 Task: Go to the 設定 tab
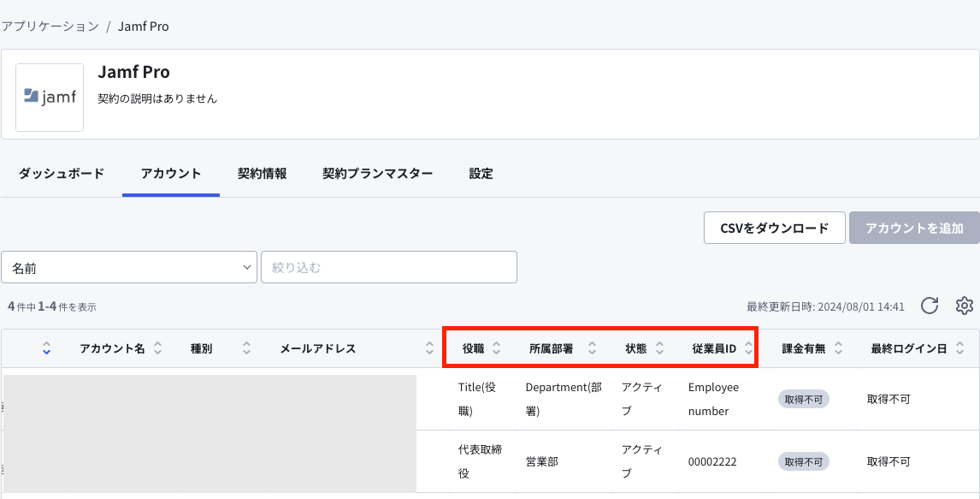coord(481,174)
